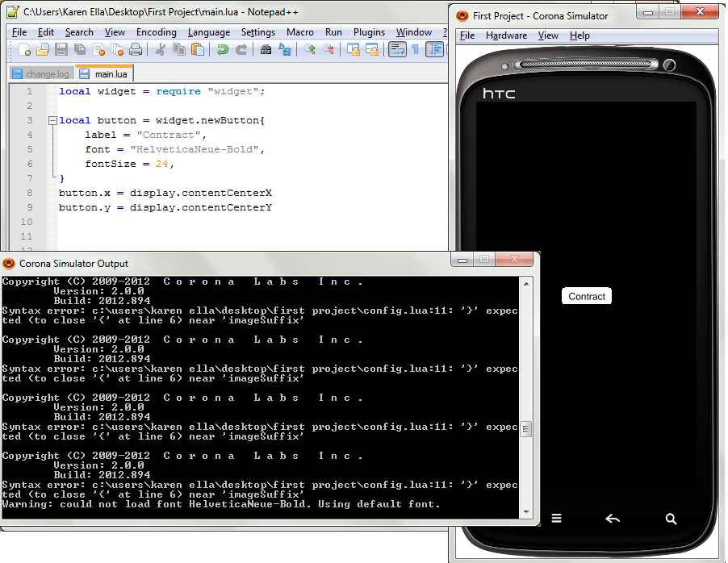Image resolution: width=728 pixels, height=563 pixels.
Task: Click the Open file folder icon
Action: tap(43, 49)
